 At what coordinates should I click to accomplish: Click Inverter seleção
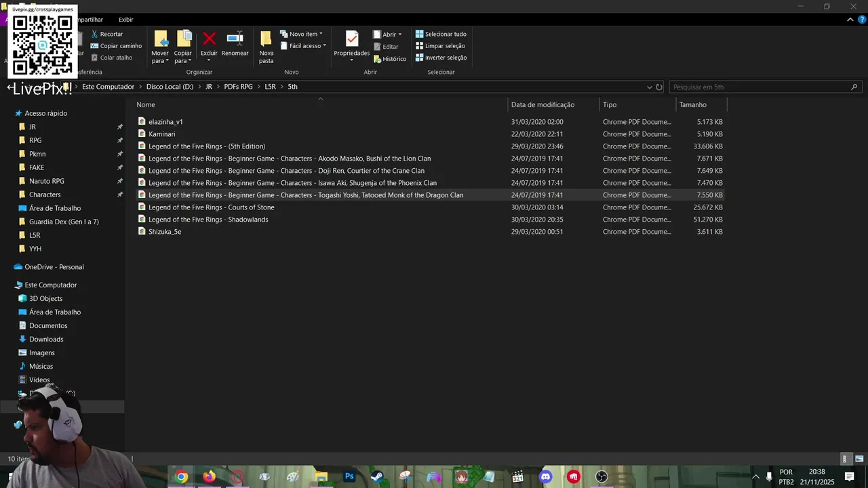pyautogui.click(x=441, y=58)
